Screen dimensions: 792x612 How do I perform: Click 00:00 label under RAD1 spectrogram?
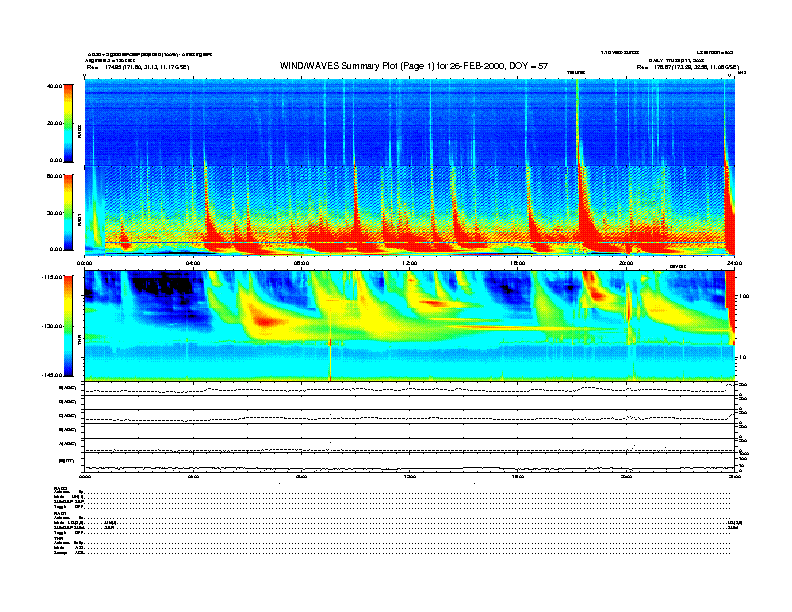pos(84,263)
